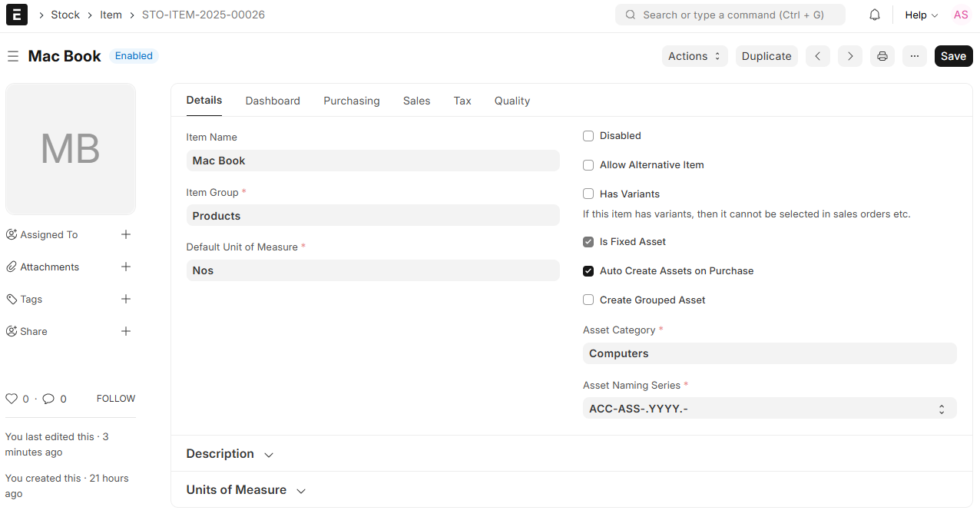Add a tag with plus icon
Screen dimensions: 980x517
[x=126, y=299]
